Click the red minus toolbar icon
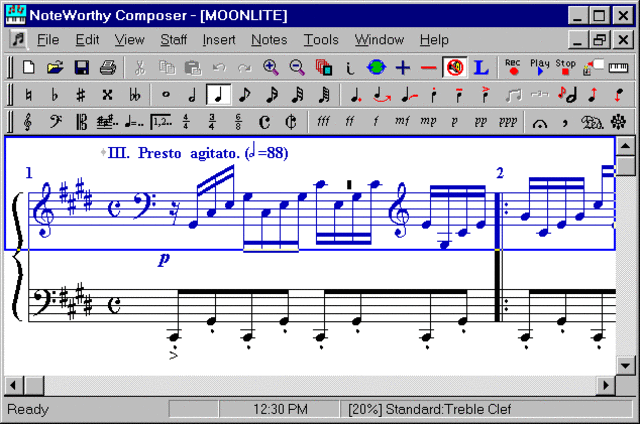This screenshot has width=640, height=424. click(x=429, y=68)
